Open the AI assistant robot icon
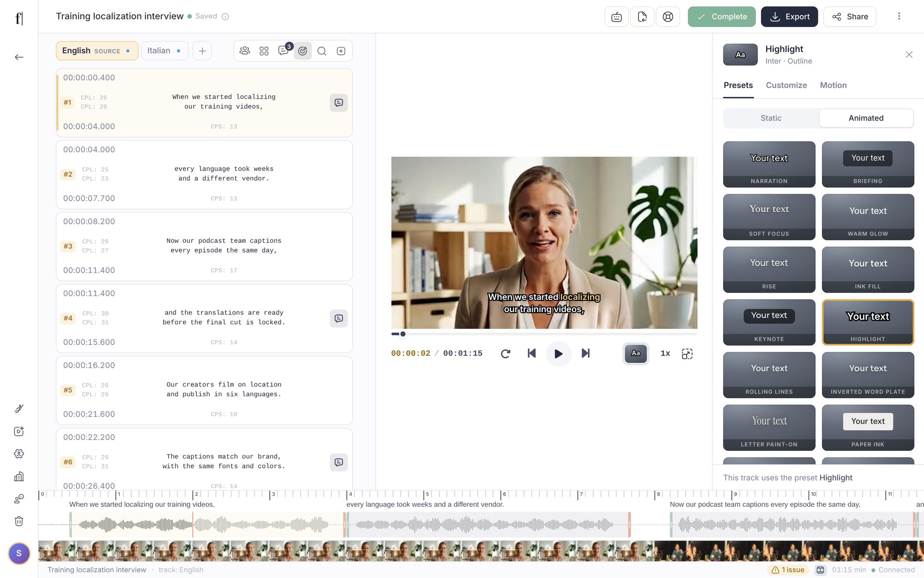 tap(616, 17)
